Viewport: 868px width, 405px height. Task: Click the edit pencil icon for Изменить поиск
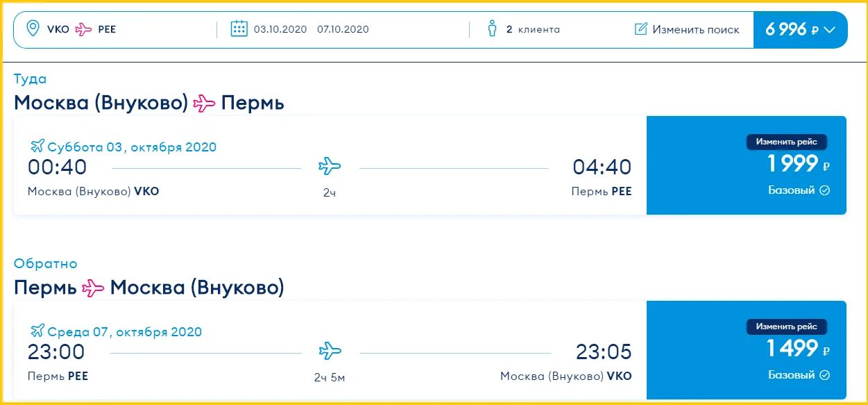(641, 29)
